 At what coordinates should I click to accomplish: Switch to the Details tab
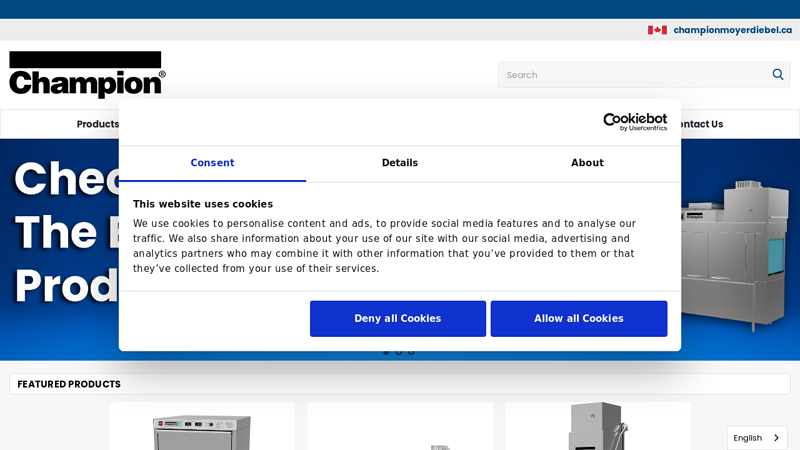coord(400,163)
